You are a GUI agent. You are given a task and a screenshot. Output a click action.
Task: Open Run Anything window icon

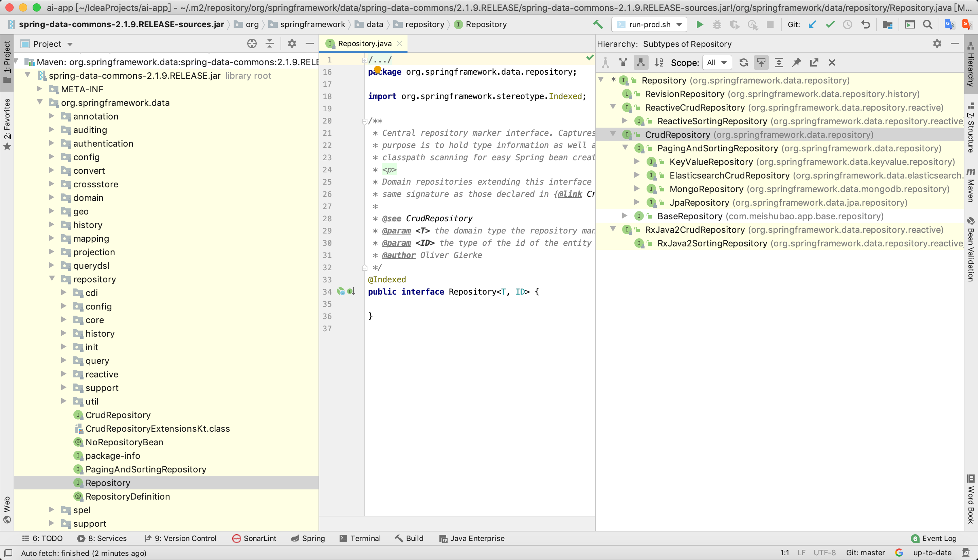coord(910,24)
